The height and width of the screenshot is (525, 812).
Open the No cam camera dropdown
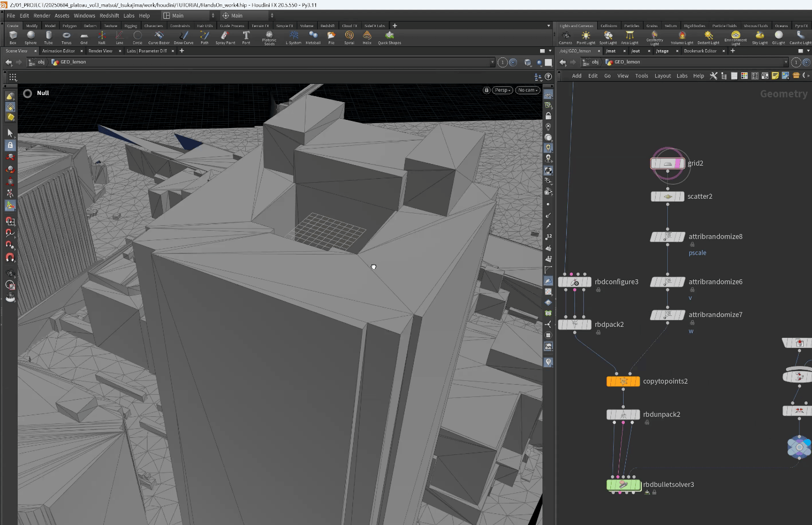[x=528, y=90]
